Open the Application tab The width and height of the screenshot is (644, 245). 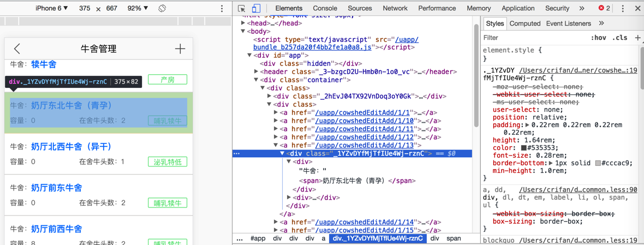pos(517,8)
